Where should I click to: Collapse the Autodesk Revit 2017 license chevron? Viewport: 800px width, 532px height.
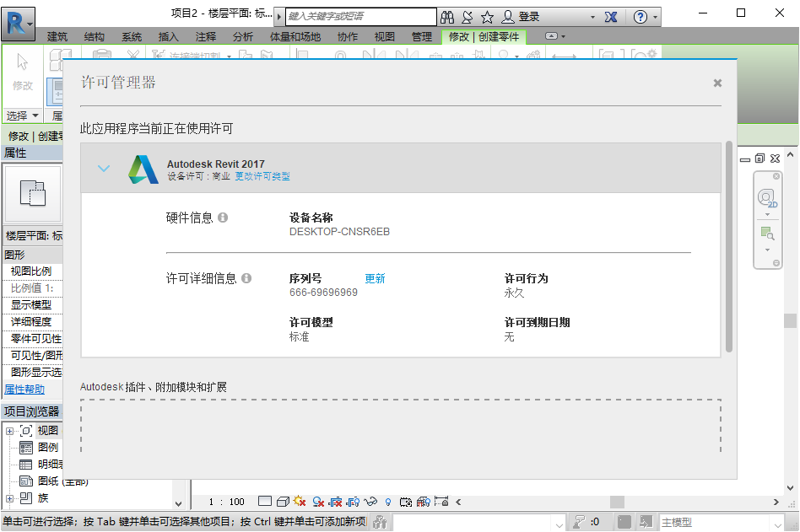click(x=104, y=169)
